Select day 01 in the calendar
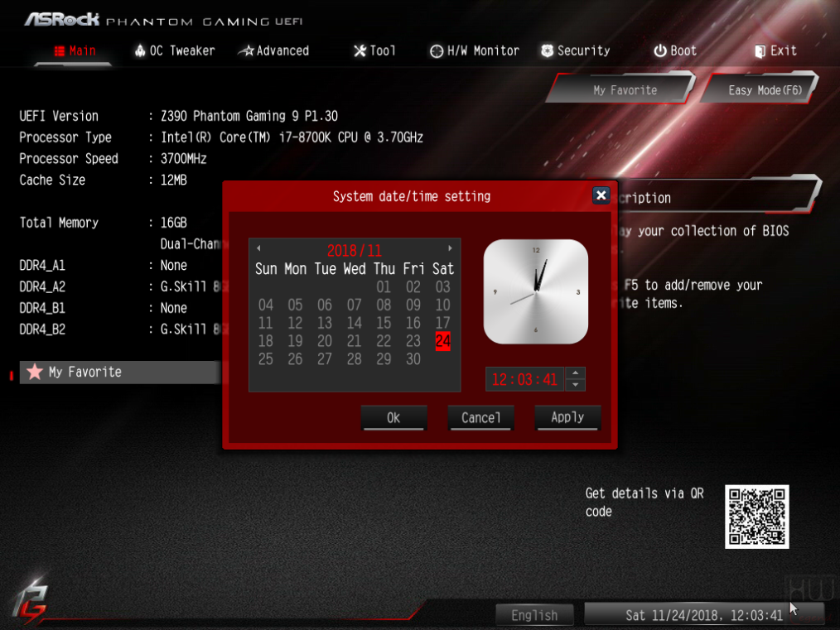Viewport: 840px width, 630px height. click(x=384, y=287)
